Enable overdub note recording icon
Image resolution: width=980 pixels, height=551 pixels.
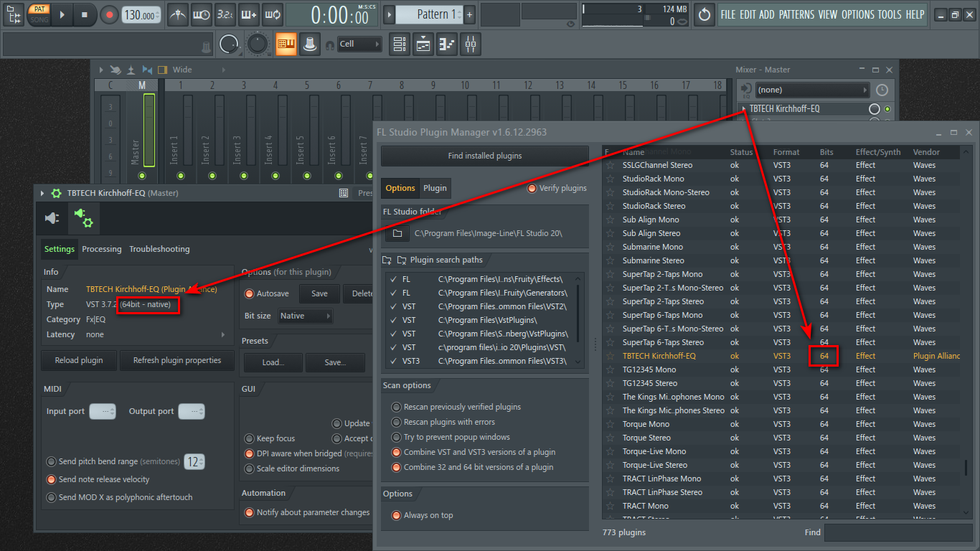click(249, 14)
